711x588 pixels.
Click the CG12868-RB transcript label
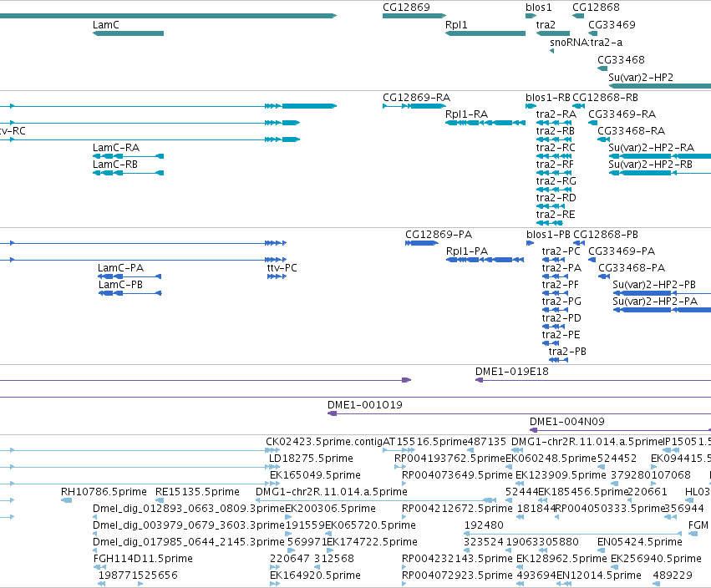tap(605, 98)
